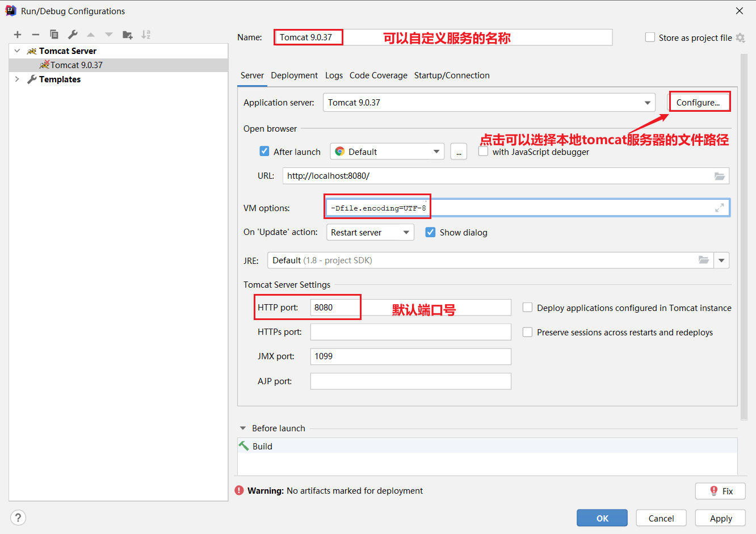This screenshot has height=534, width=756.
Task: Click the red warning icon
Action: pos(240,490)
